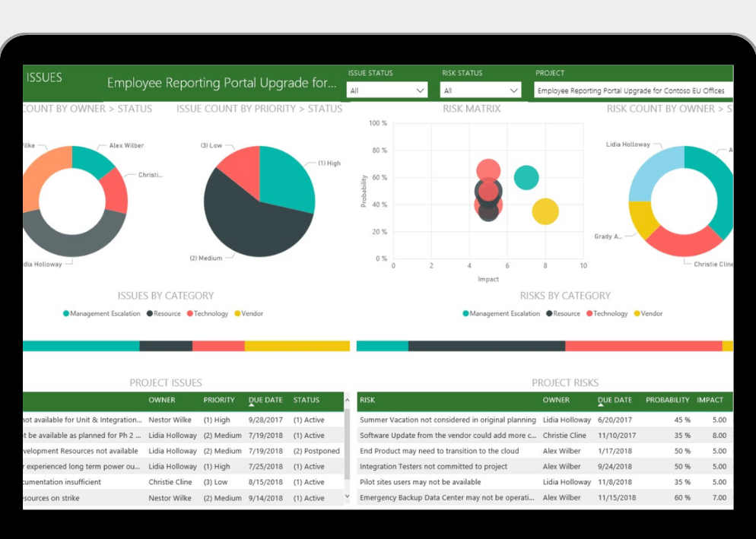Click the yellow bubble in Risk Matrix
Image resolution: width=756 pixels, height=539 pixels.
click(x=545, y=211)
